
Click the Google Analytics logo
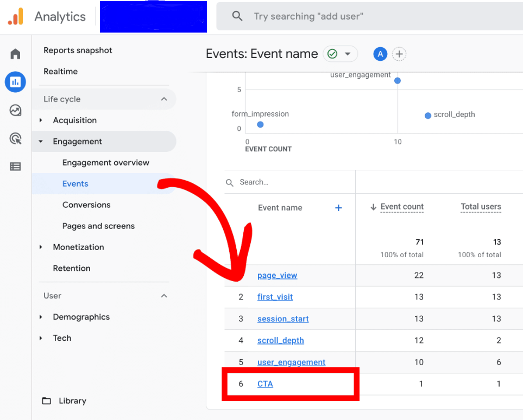pyautogui.click(x=16, y=17)
